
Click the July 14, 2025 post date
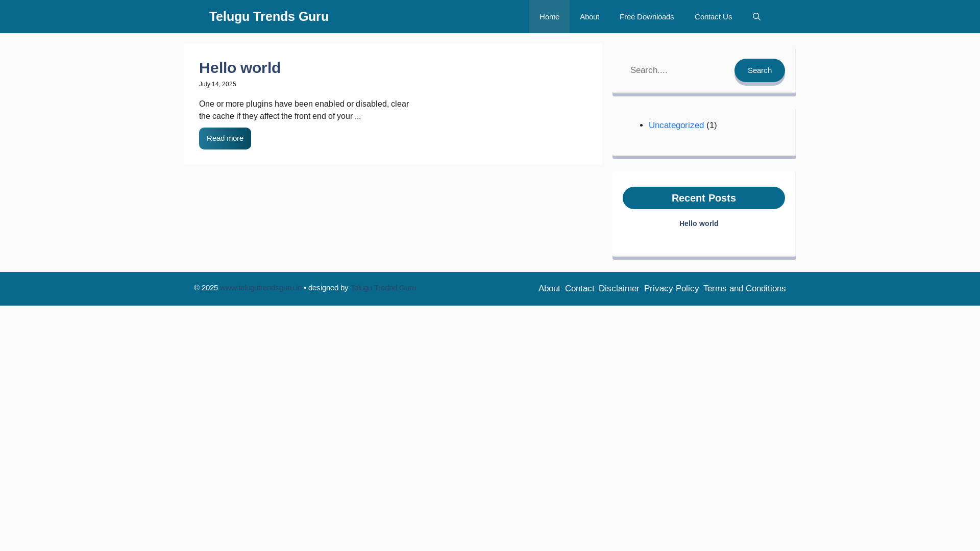click(217, 84)
